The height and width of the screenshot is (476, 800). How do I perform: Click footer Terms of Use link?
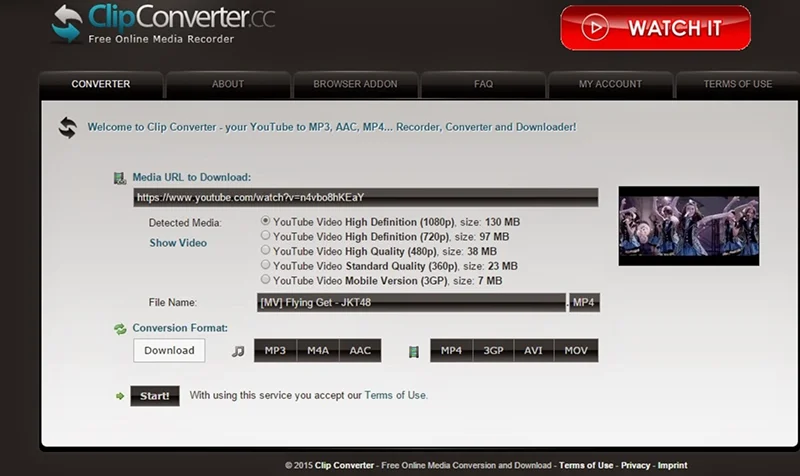(x=586, y=465)
